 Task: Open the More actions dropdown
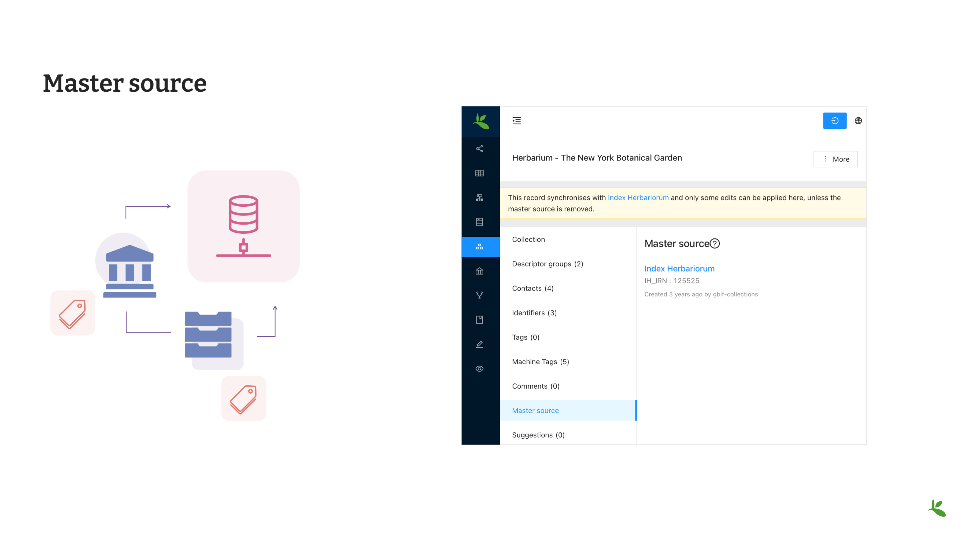point(835,159)
